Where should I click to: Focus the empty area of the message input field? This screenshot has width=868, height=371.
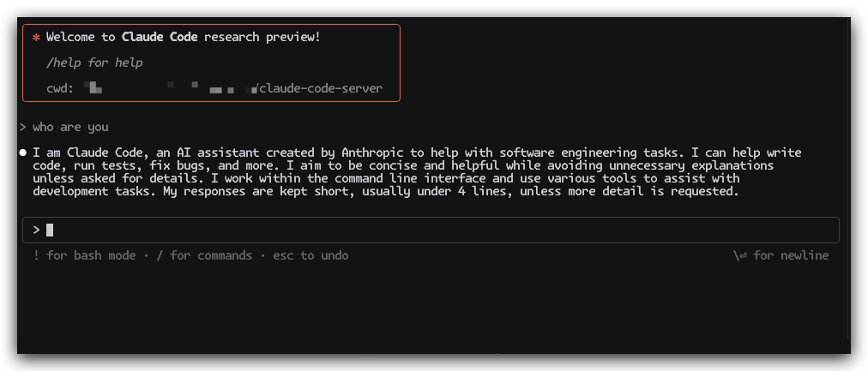click(x=429, y=230)
